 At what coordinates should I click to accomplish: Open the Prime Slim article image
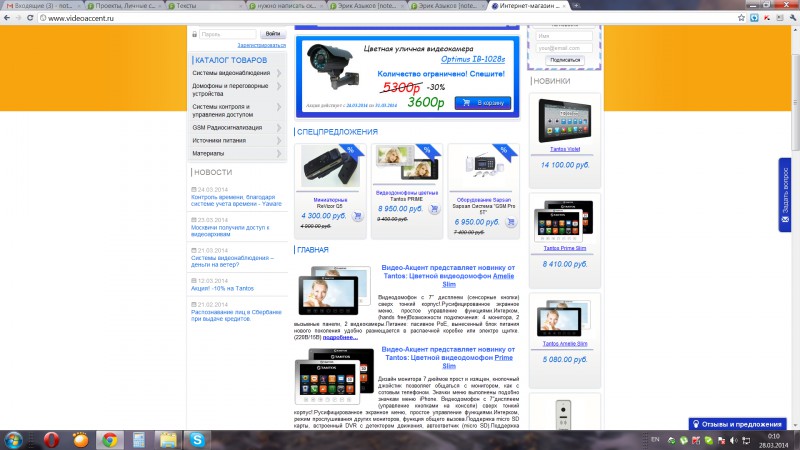click(334, 376)
